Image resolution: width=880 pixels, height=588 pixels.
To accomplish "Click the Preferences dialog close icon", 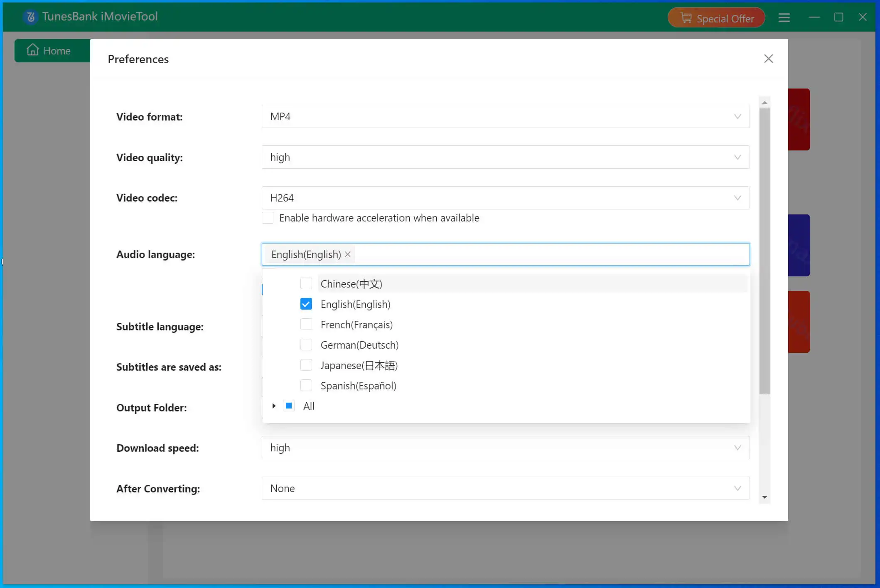I will click(768, 59).
